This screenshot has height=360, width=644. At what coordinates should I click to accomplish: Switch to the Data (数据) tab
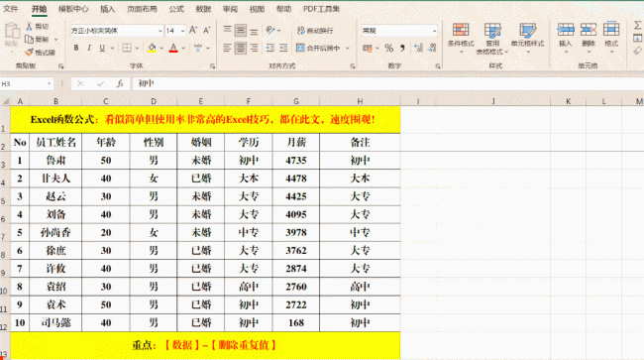point(203,9)
